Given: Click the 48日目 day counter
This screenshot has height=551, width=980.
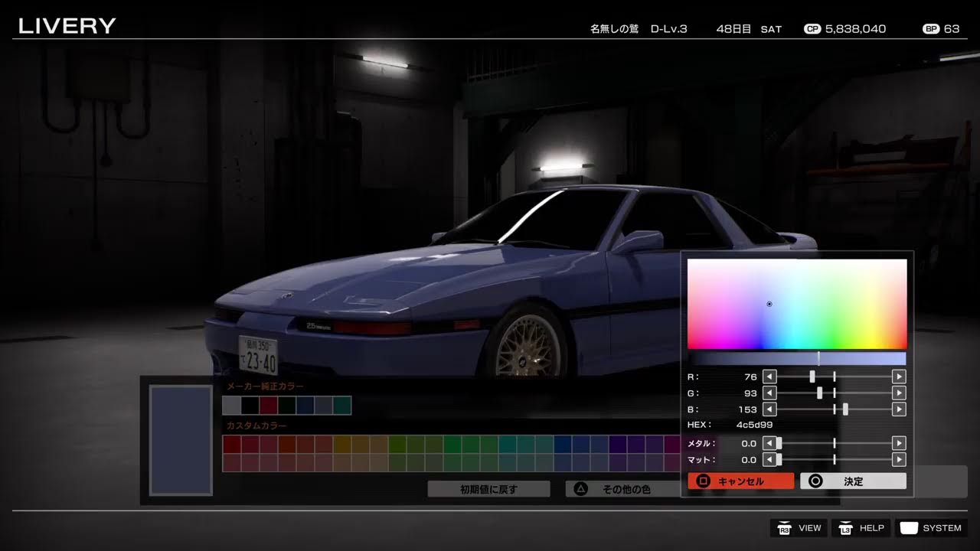Looking at the screenshot, I should (733, 29).
